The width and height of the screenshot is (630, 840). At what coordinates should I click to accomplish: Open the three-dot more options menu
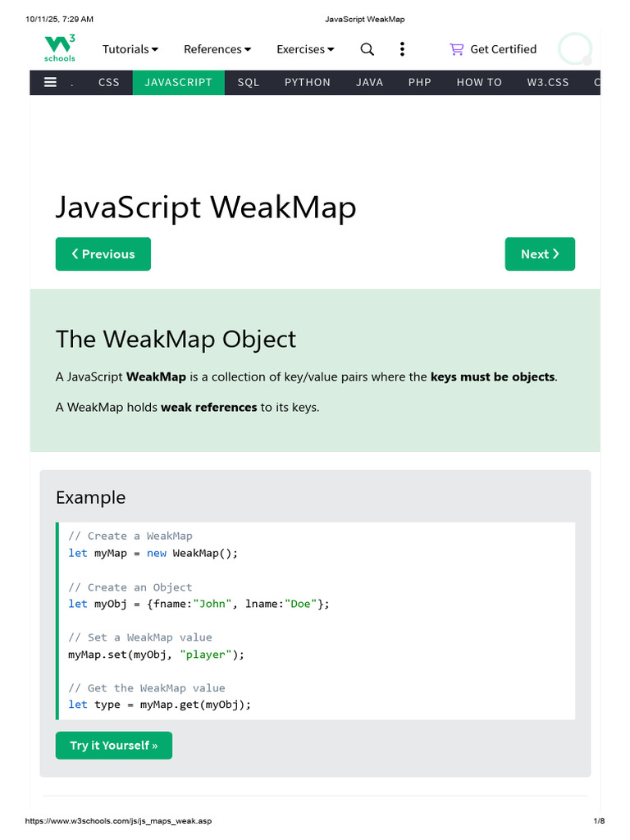pos(402,49)
